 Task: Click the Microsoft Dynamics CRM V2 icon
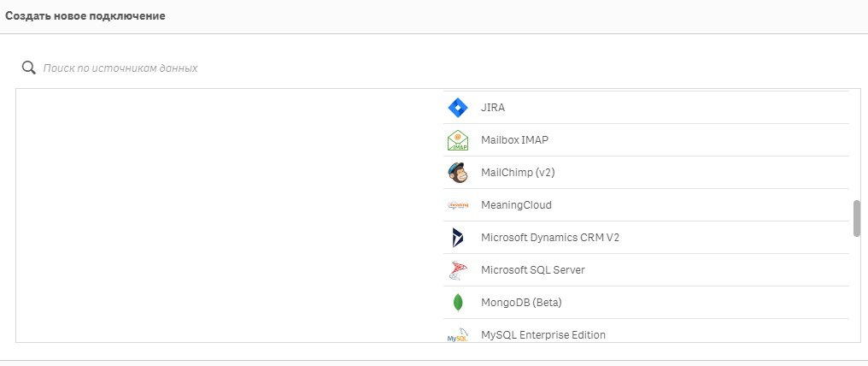click(458, 238)
